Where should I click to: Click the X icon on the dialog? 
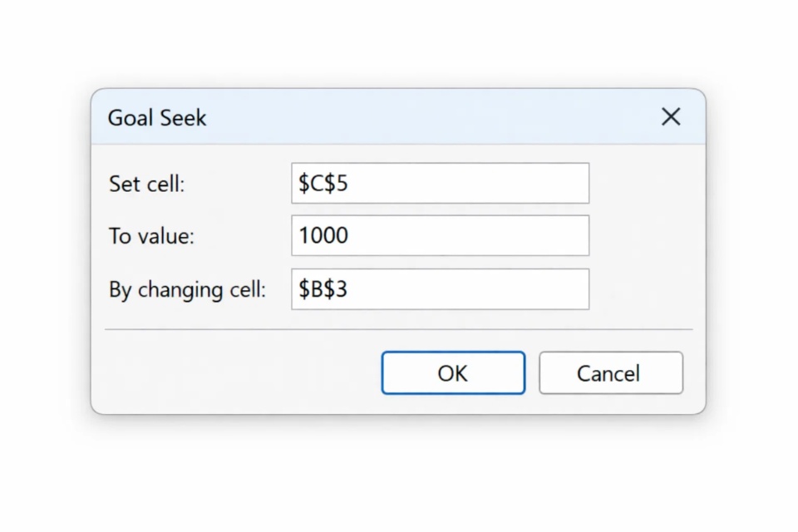pyautogui.click(x=670, y=117)
